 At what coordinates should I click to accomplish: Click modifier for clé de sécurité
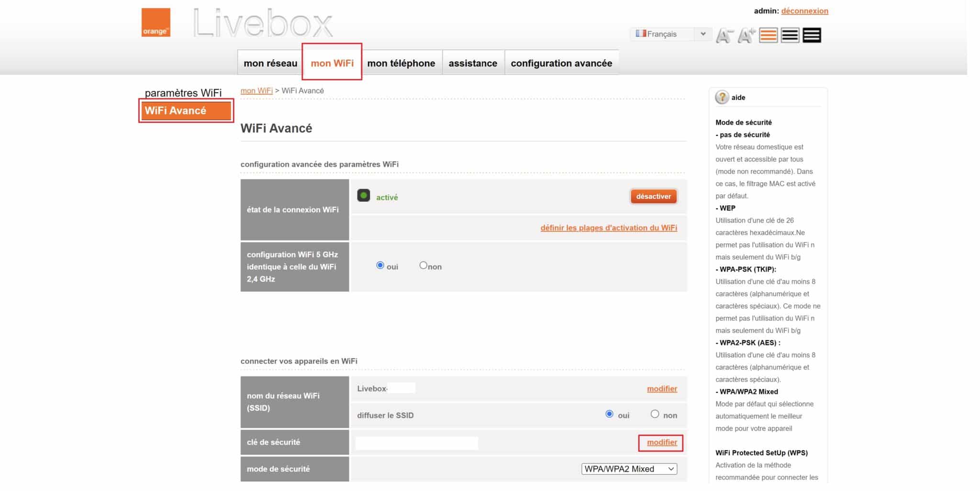tap(662, 442)
